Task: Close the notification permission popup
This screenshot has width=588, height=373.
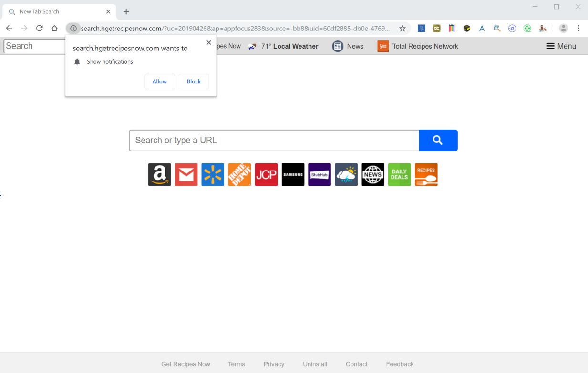Action: [x=208, y=42]
